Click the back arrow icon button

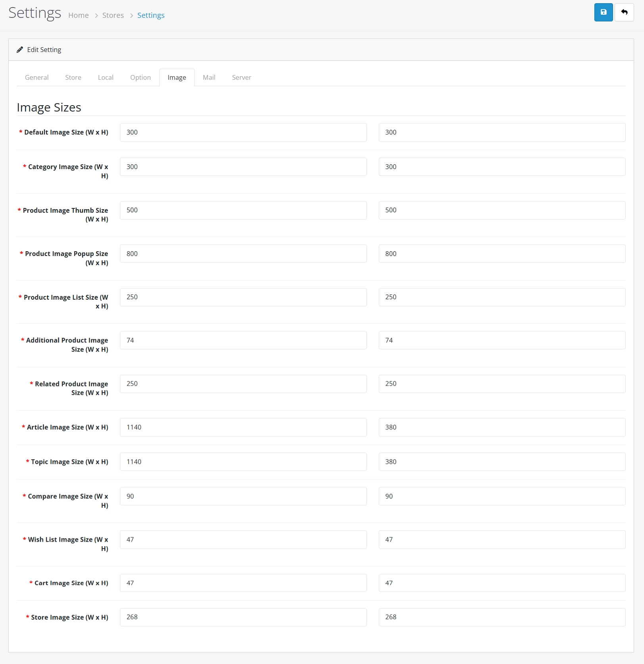tap(624, 12)
